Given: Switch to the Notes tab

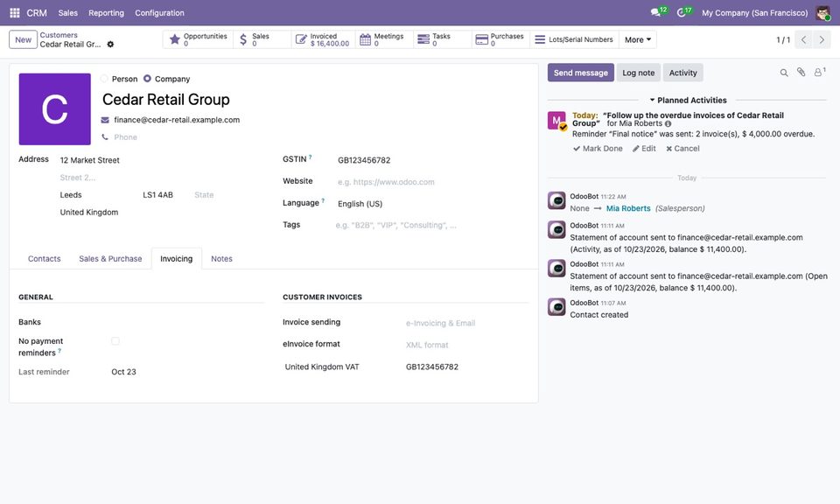Looking at the screenshot, I should tap(221, 259).
